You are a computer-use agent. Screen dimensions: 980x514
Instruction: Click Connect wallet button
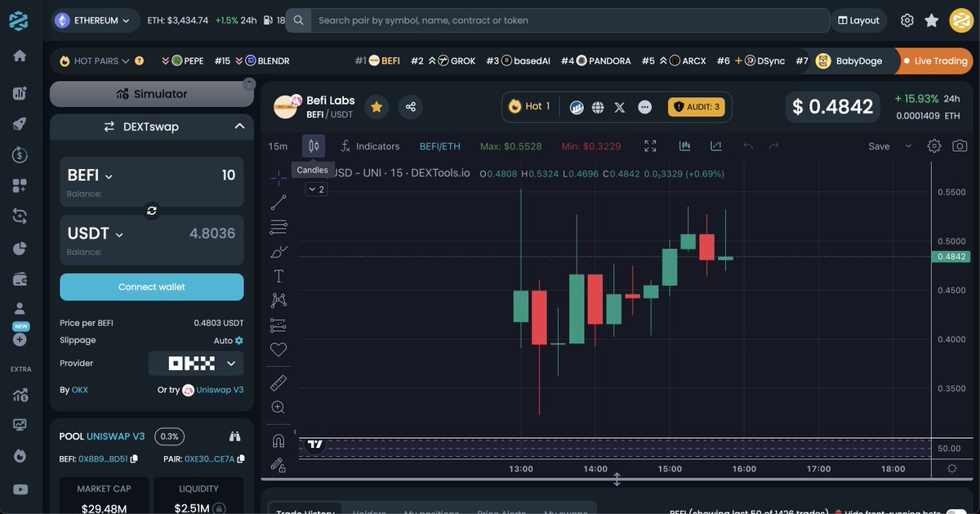(x=152, y=287)
